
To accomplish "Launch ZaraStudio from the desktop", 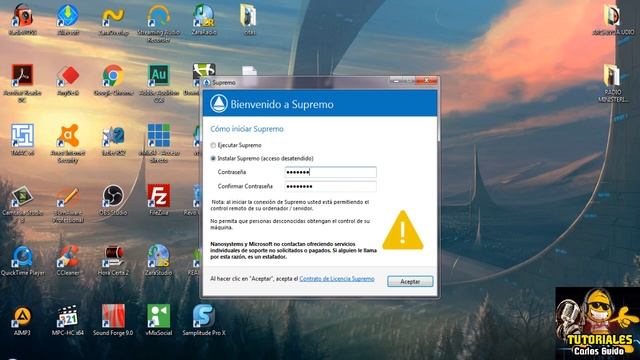I will click(159, 260).
